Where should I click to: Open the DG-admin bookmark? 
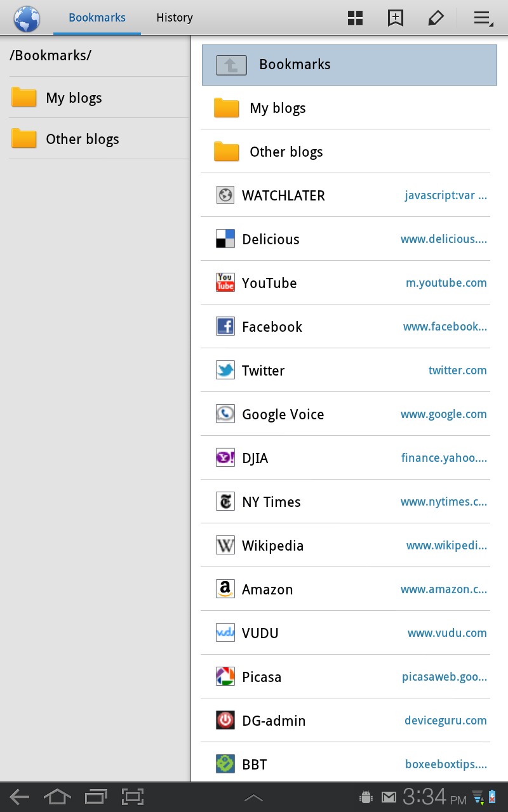coord(345,721)
